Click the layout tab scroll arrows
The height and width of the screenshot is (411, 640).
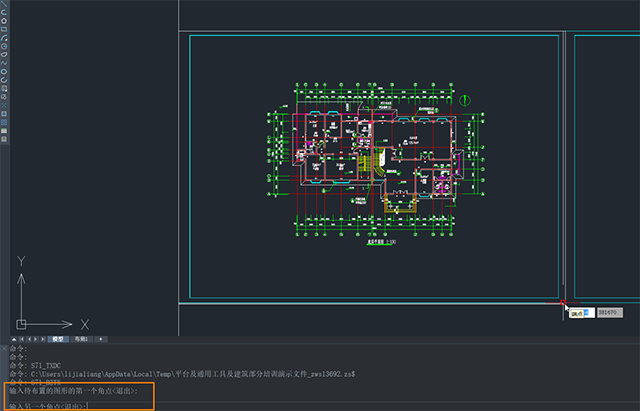click(28, 340)
